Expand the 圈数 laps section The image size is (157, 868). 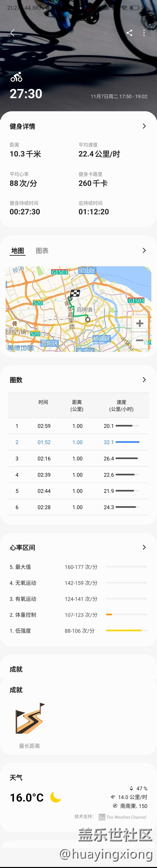point(144,380)
